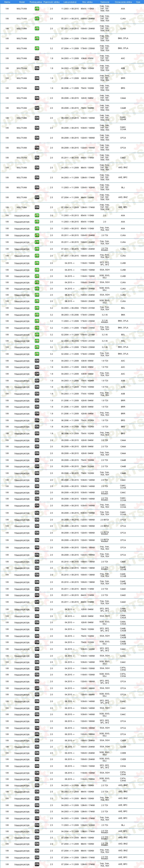The width and height of the screenshot is (144, 868).
Task: Click the Oznaczenie silnika column header
Action: tap(123, 2)
